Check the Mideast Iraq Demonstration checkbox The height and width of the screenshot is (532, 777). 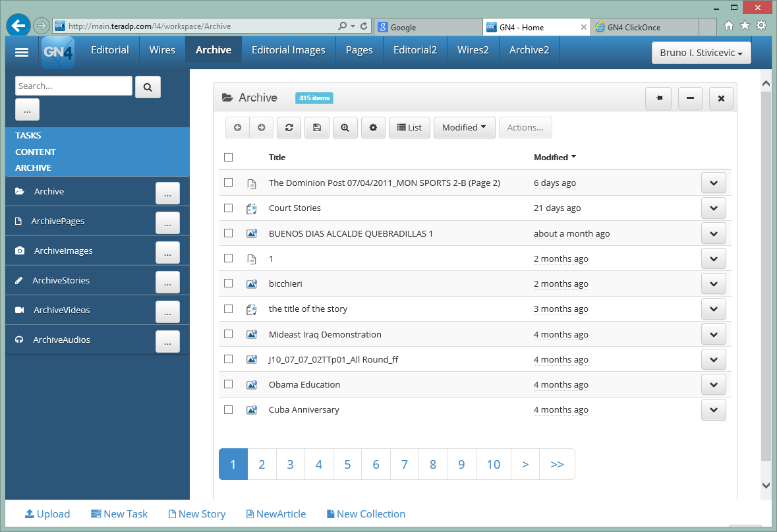coord(229,334)
